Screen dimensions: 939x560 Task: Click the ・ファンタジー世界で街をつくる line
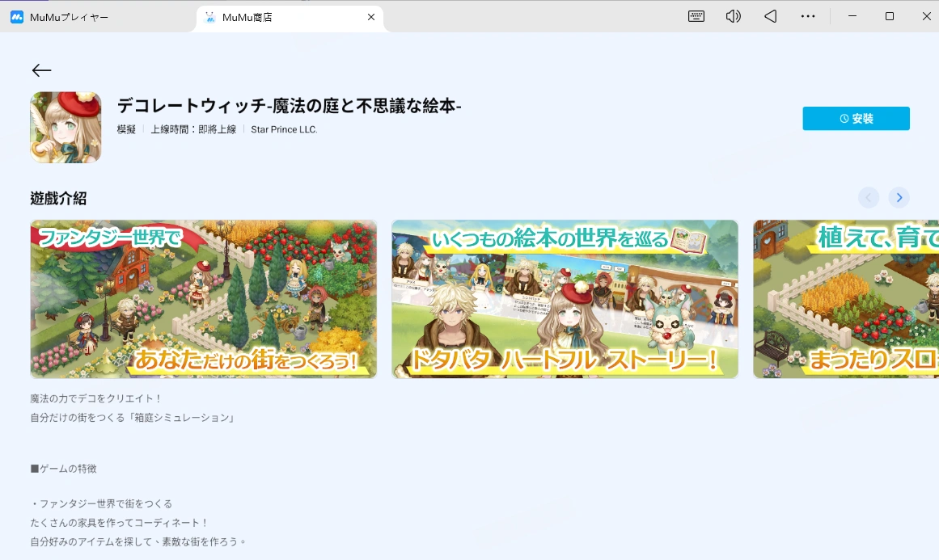coord(101,503)
